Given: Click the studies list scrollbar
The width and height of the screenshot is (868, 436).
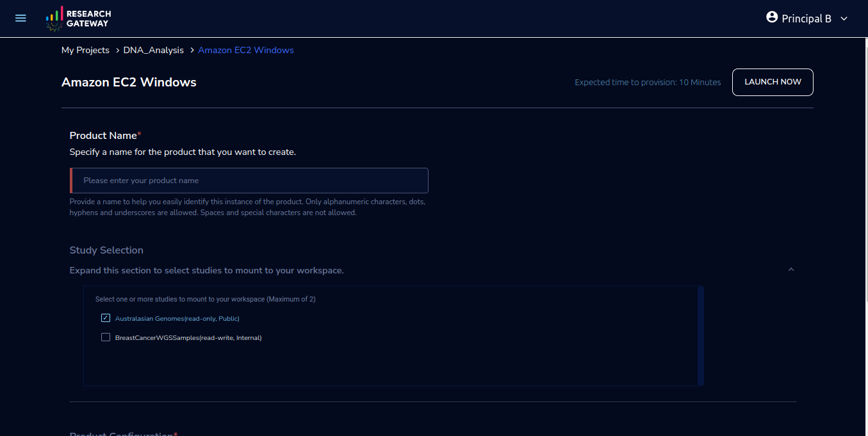Looking at the screenshot, I should [701, 335].
